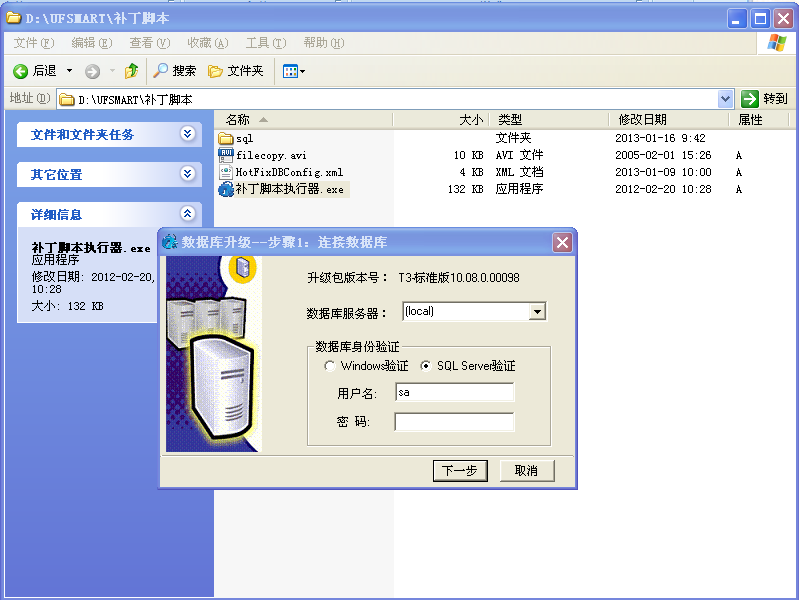Click the 补丁脚本执行器.exe file name

289,189
